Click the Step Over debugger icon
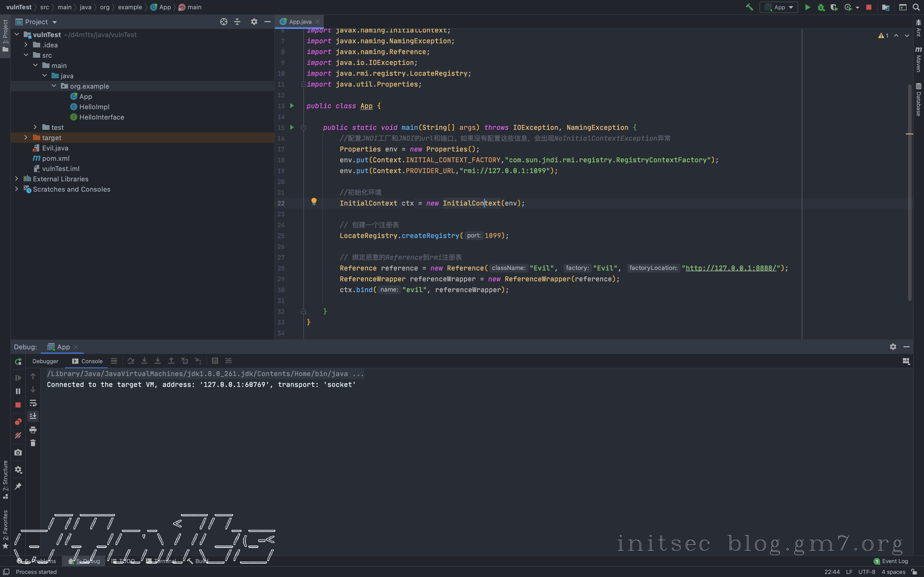Image resolution: width=924 pixels, height=577 pixels. (131, 361)
